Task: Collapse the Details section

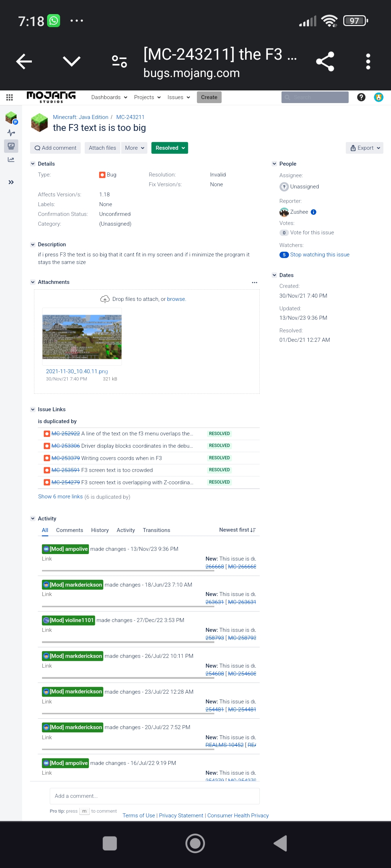Action: point(33,164)
